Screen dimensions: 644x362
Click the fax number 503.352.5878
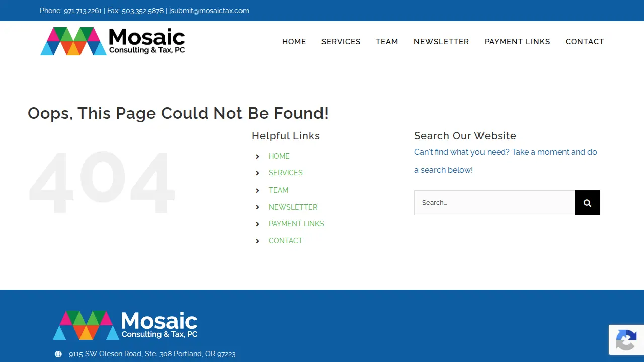coord(142,11)
